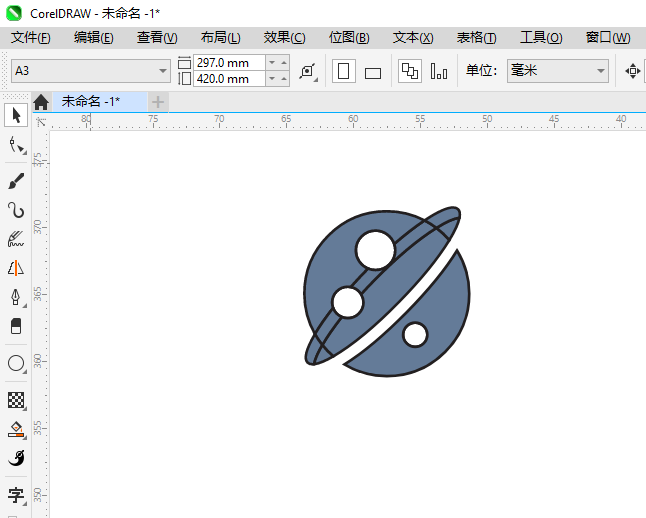Select the Shape edit tool

click(x=16, y=145)
